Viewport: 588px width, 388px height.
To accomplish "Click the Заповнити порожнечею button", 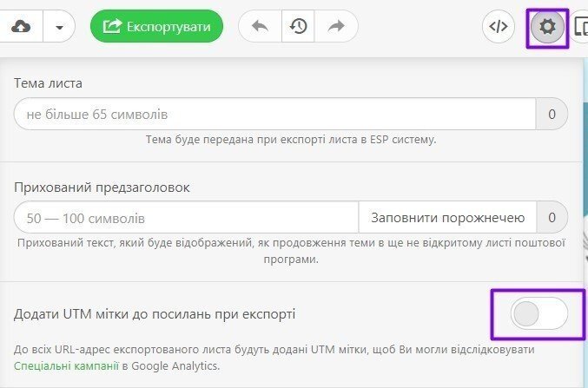I will coord(447,218).
